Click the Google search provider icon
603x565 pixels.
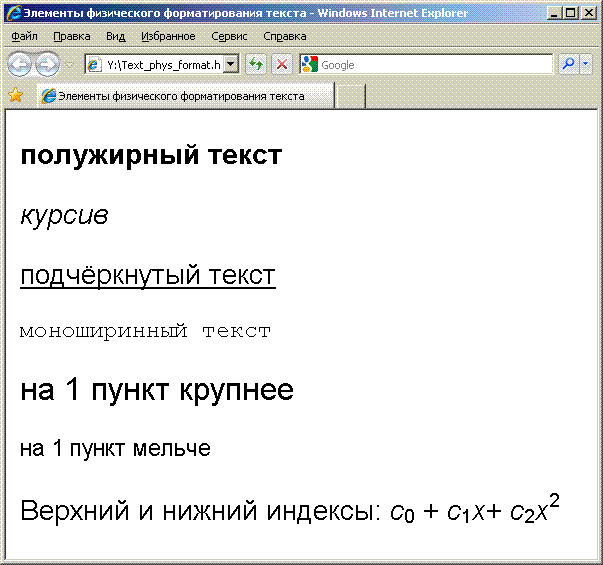pyautogui.click(x=310, y=64)
